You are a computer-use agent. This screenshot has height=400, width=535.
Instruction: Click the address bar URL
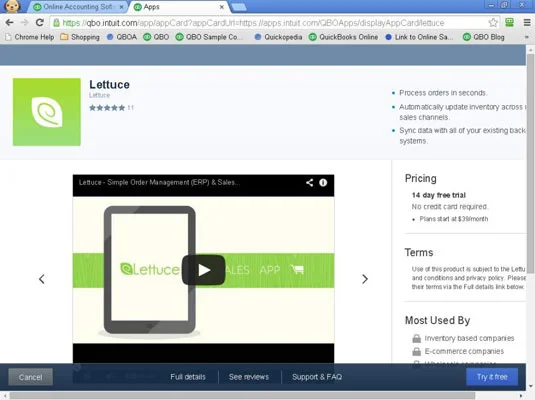pos(253,23)
